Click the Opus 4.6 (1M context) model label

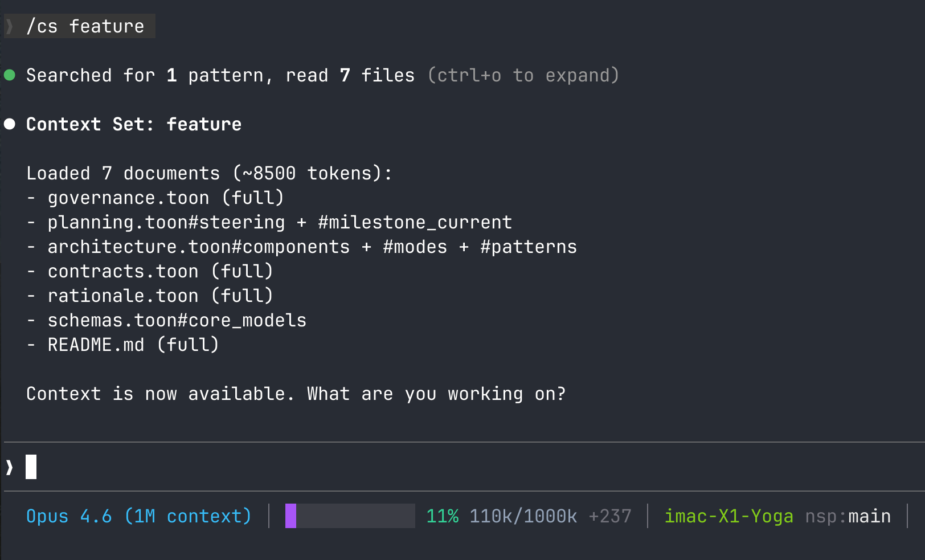[x=138, y=516]
